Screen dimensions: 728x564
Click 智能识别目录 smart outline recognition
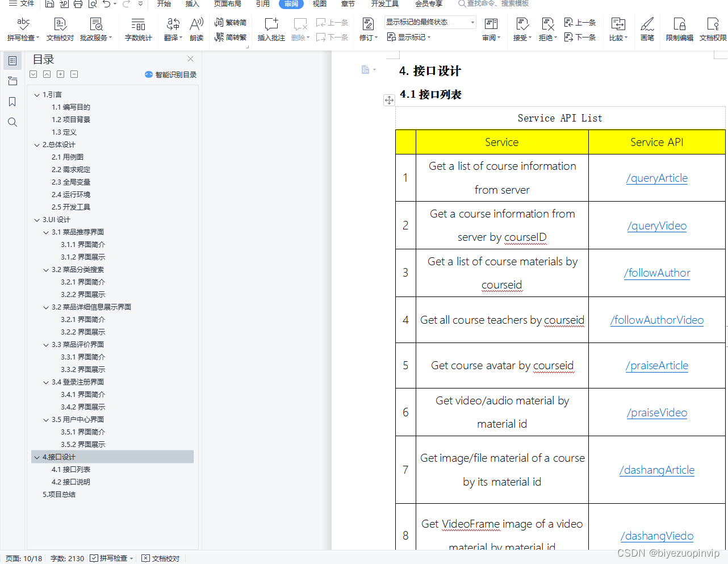coord(171,74)
